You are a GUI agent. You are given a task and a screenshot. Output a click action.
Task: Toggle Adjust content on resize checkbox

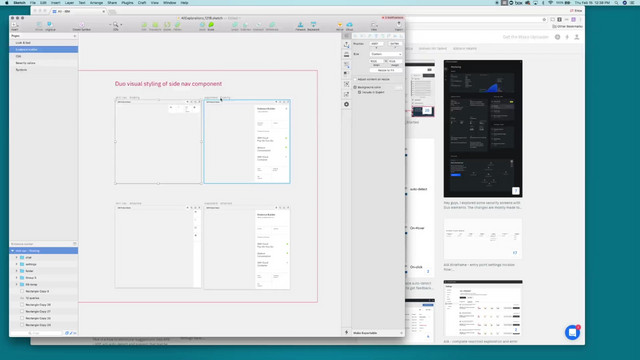(356, 79)
